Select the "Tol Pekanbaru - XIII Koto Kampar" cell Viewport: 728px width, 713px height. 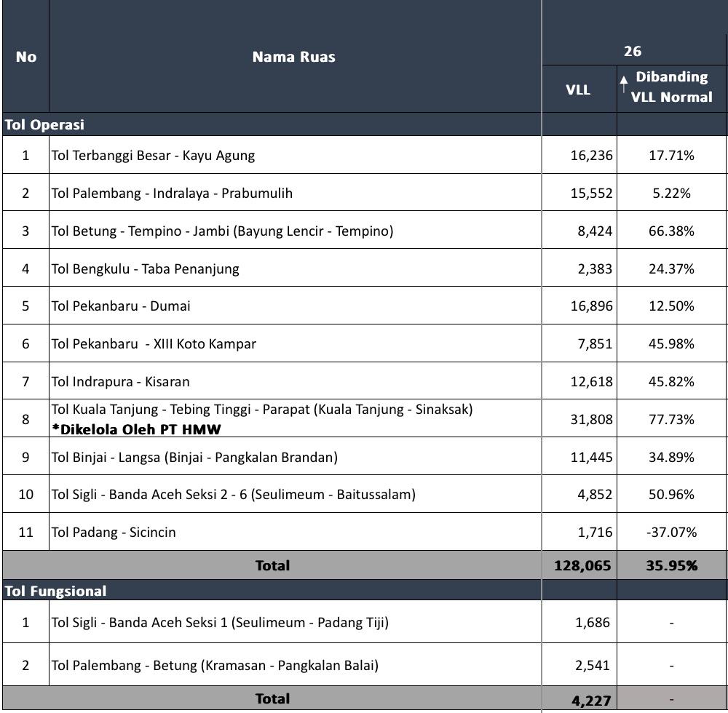(154, 343)
